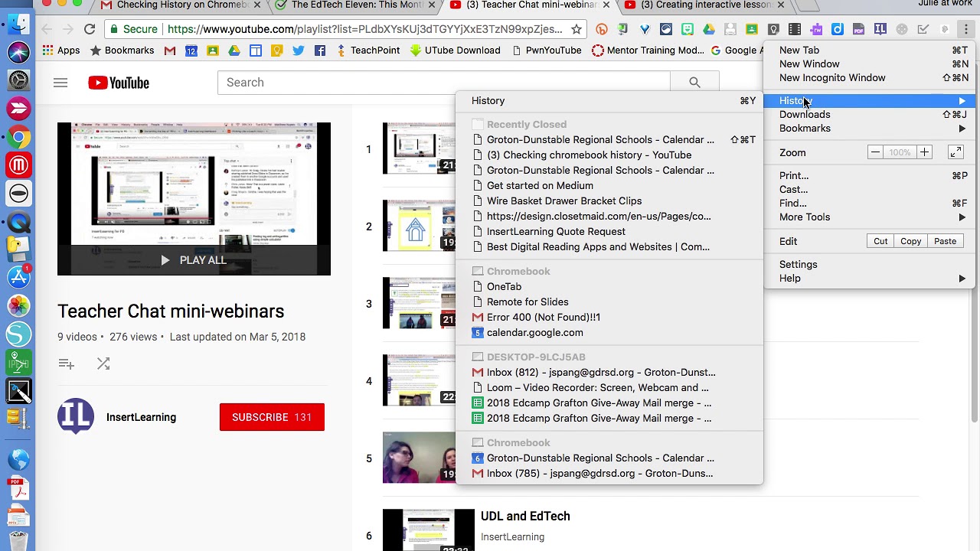Open Google Chrome in the dock
The width and height of the screenshot is (980, 551).
18,137
